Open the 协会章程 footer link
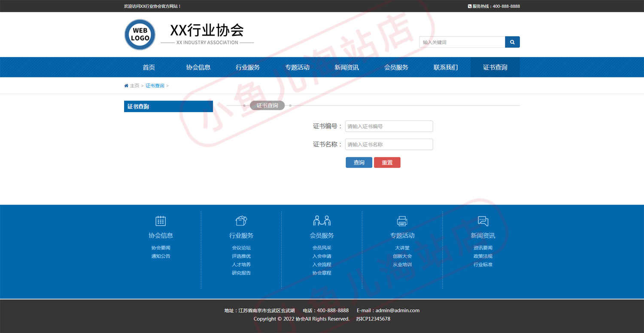This screenshot has height=333, width=644. tap(322, 273)
